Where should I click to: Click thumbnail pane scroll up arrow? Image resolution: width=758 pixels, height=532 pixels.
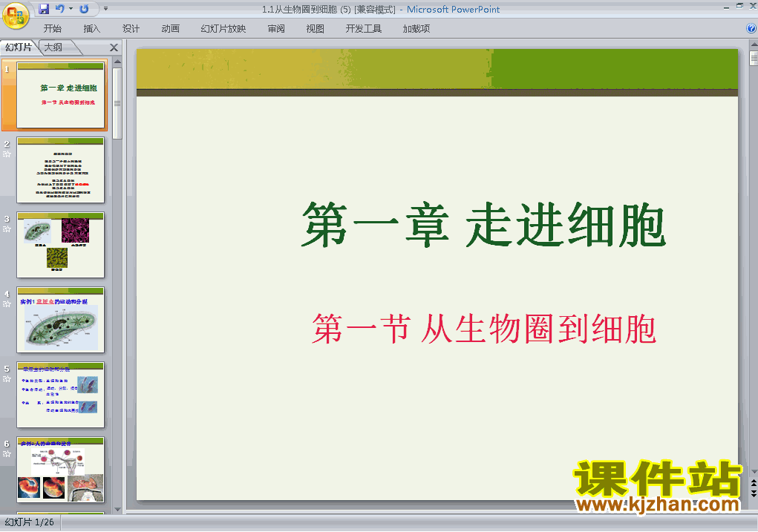(x=117, y=62)
